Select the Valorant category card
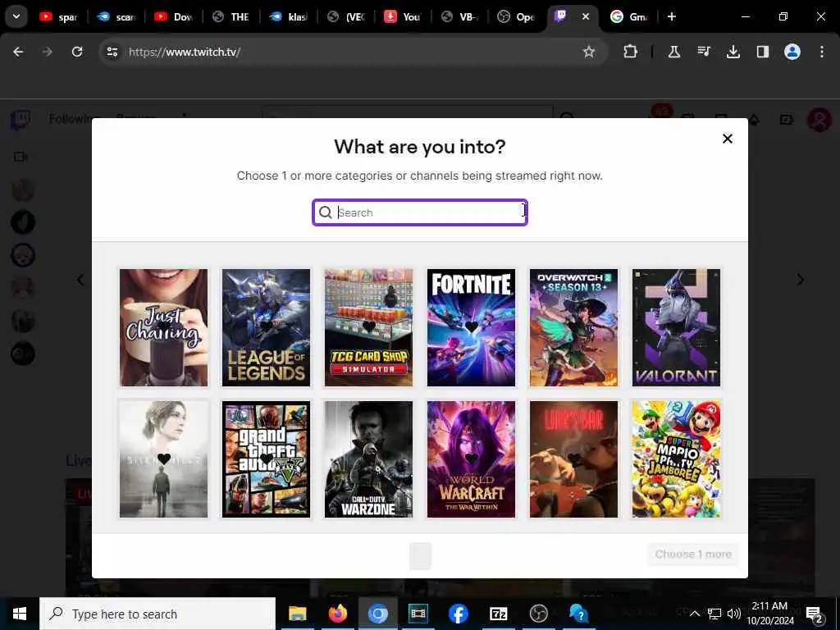Image resolution: width=840 pixels, height=630 pixels. 677,327
